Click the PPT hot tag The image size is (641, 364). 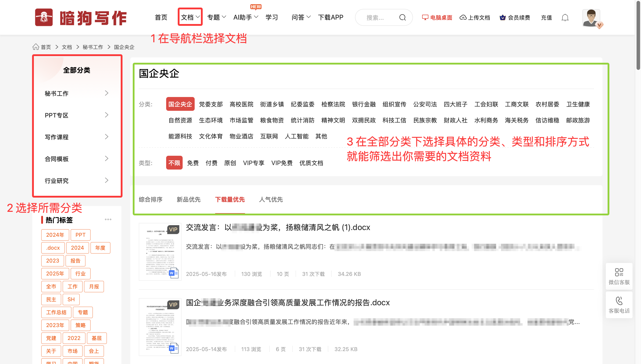click(x=80, y=235)
